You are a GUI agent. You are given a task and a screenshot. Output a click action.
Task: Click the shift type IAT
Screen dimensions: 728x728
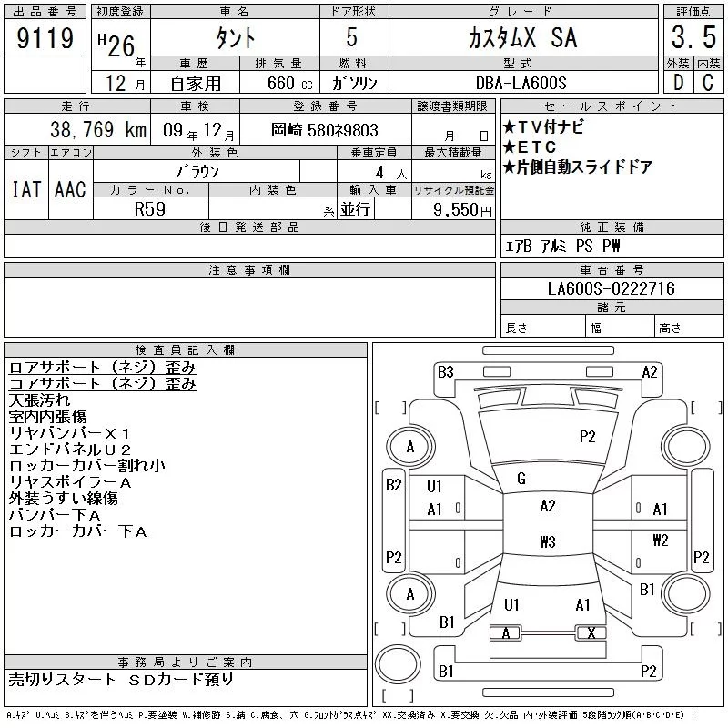(26, 189)
